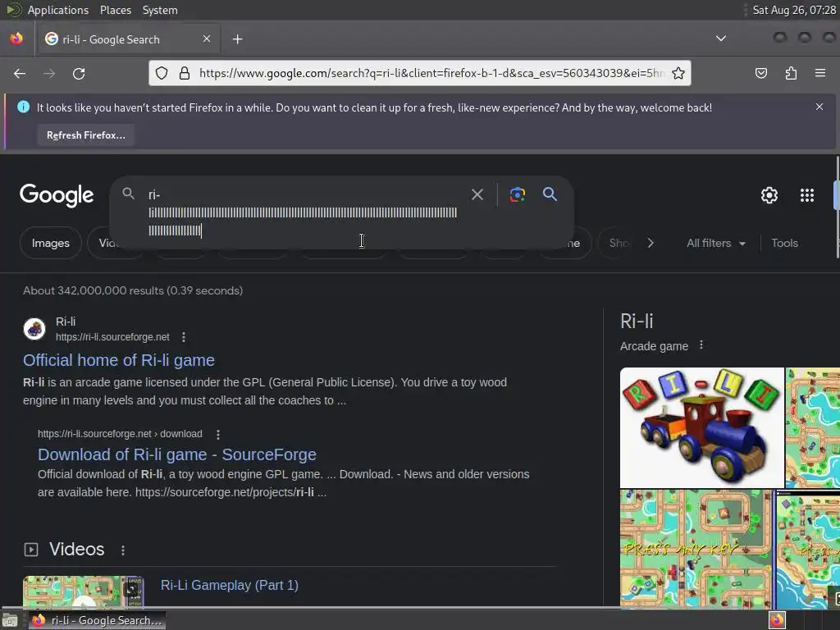Open Download of Ri-li game - SourceForge link

click(x=177, y=454)
